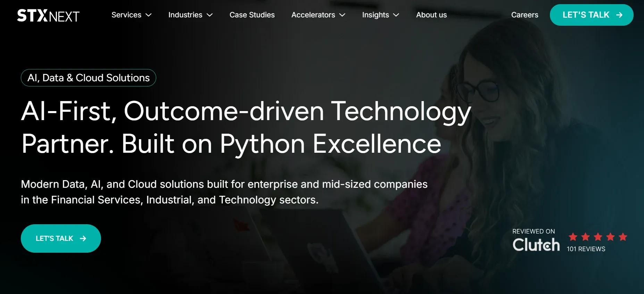Expand the Services dropdown chevron
Screen dimensions: 644x294
point(149,15)
